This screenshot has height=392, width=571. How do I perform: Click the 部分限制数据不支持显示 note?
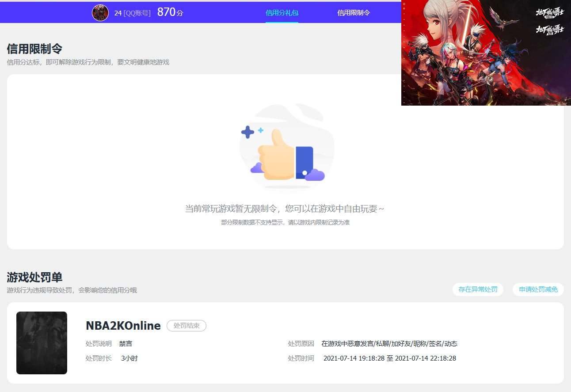pos(285,222)
